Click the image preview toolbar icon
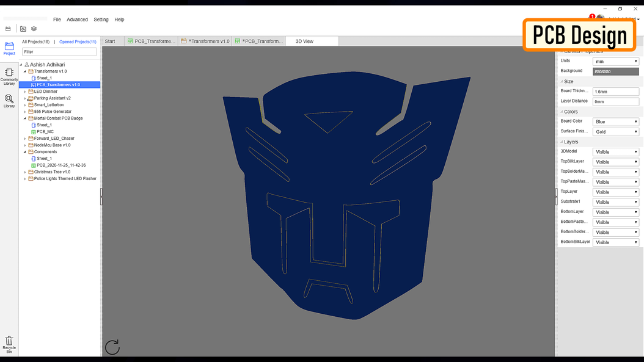The height and width of the screenshot is (362, 644). (23, 29)
